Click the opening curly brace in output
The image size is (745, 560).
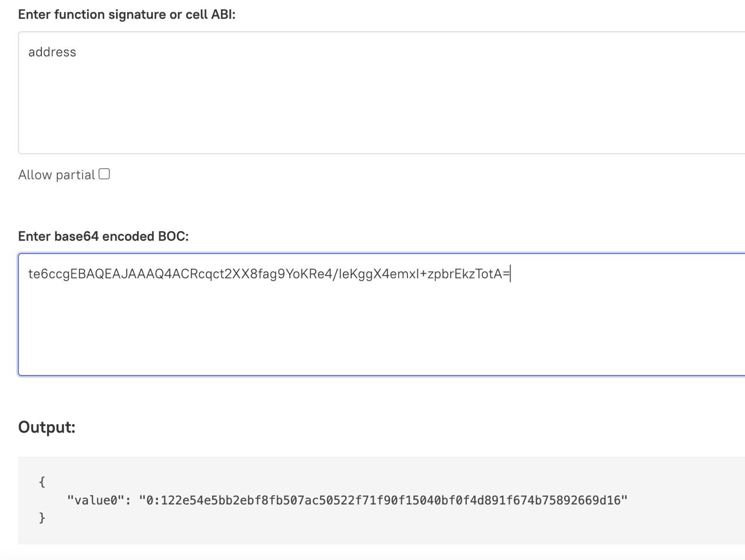[x=42, y=482]
